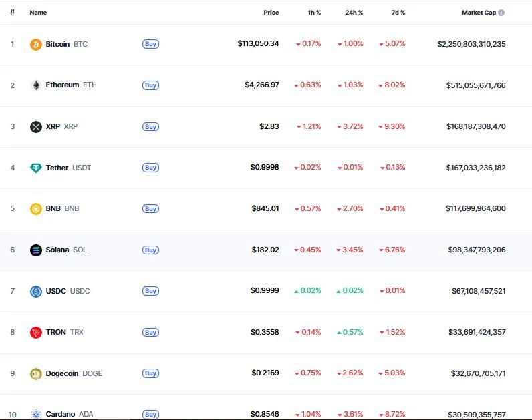The width and height of the screenshot is (532, 420).
Task: Sort by 7d % column header
Action: (x=397, y=13)
